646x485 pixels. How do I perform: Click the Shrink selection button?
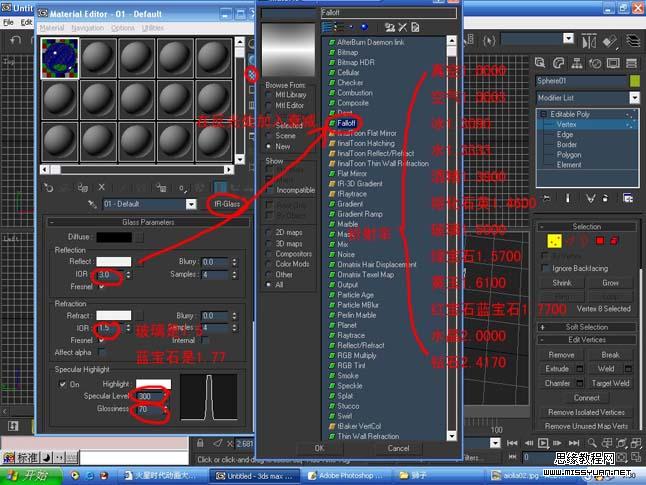(562, 283)
